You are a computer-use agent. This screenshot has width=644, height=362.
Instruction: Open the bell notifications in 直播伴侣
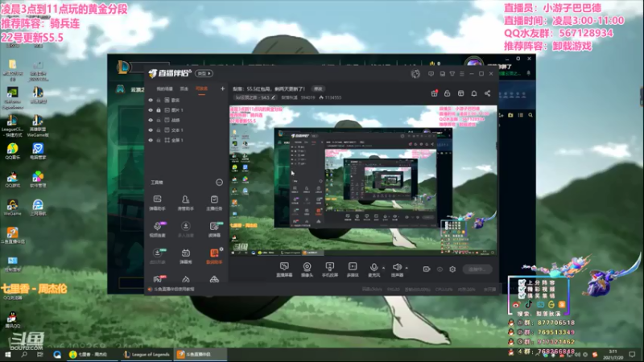(x=474, y=93)
